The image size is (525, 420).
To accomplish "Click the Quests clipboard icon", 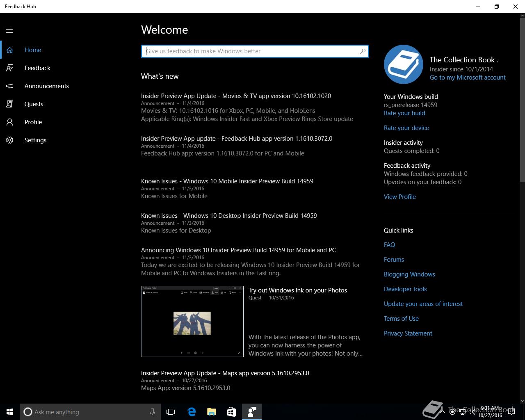I will tap(9, 104).
